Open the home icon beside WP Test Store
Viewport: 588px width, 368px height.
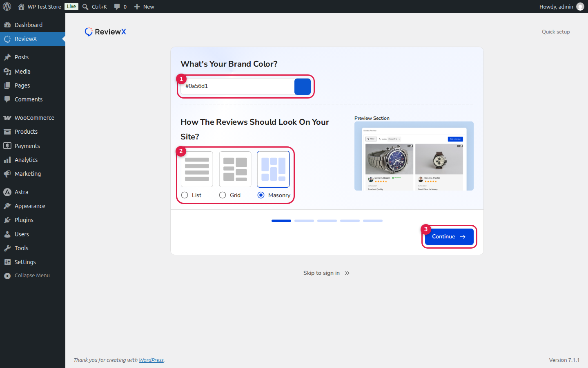point(21,7)
